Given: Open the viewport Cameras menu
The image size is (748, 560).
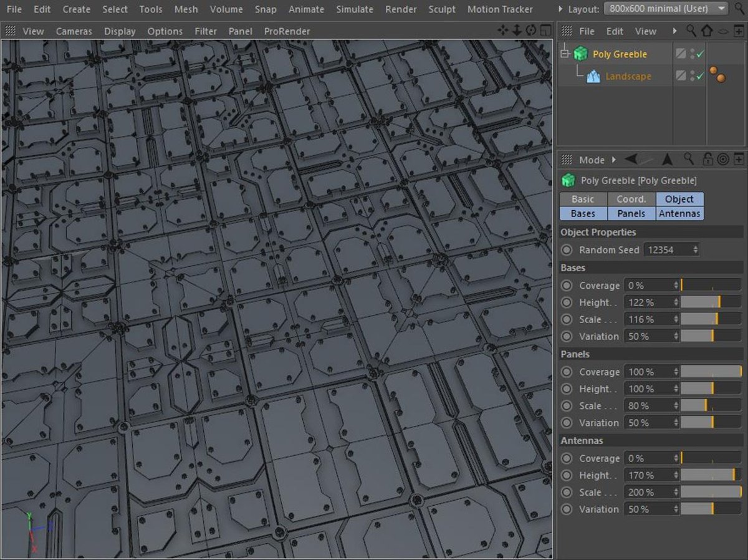Looking at the screenshot, I should pyautogui.click(x=74, y=31).
